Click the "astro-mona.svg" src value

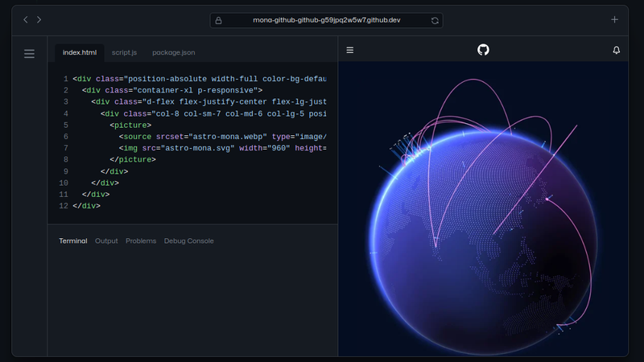point(198,148)
